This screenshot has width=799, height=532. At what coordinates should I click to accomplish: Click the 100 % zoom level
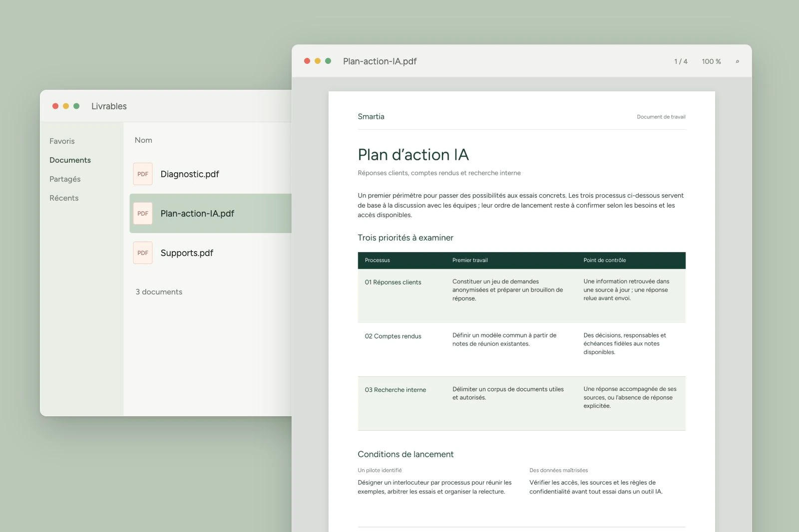711,61
